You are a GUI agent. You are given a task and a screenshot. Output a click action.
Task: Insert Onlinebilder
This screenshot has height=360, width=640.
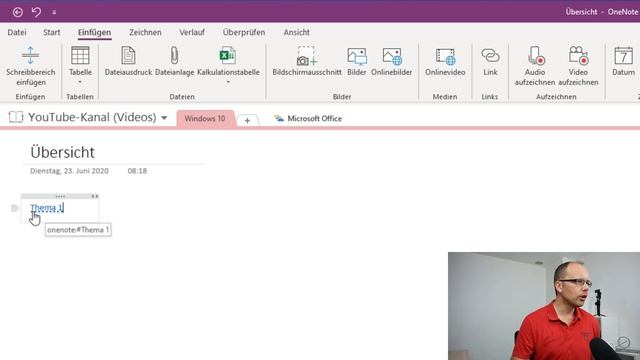[x=391, y=61]
